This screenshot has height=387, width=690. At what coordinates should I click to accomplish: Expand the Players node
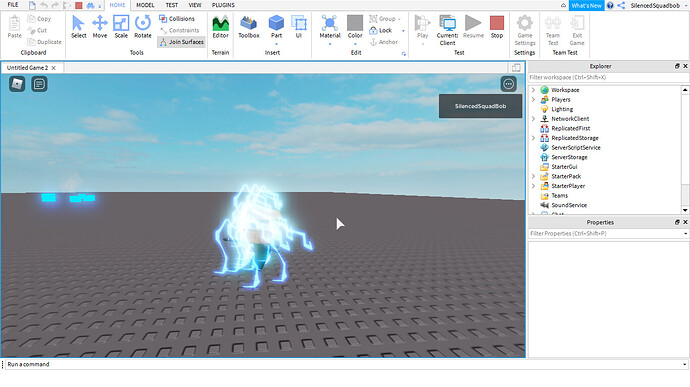(x=533, y=100)
